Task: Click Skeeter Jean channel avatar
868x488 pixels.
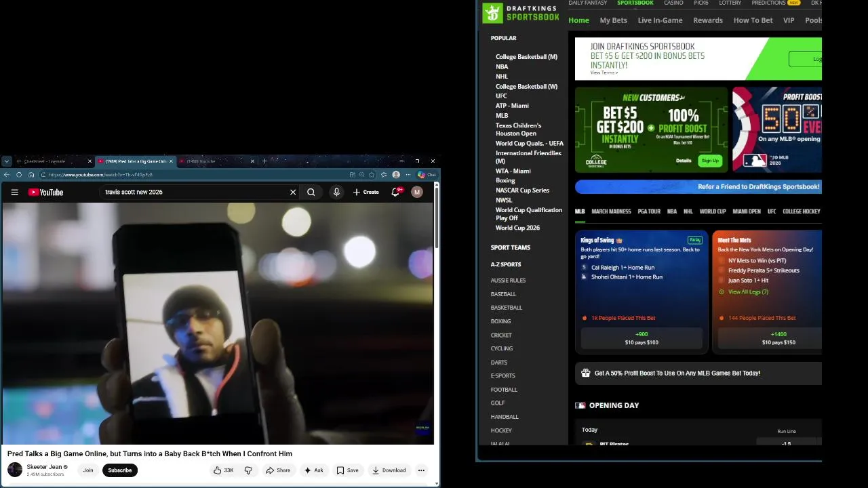Action: coord(15,470)
